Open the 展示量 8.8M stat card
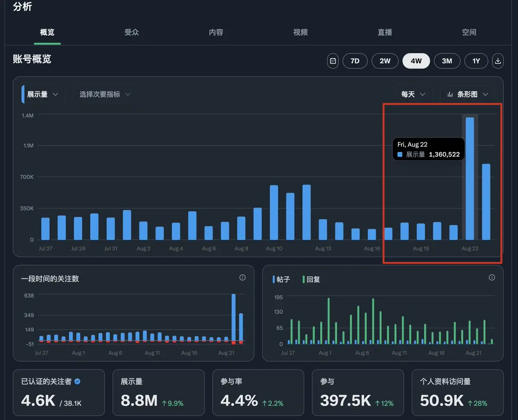This screenshot has height=420, width=518. [x=158, y=392]
